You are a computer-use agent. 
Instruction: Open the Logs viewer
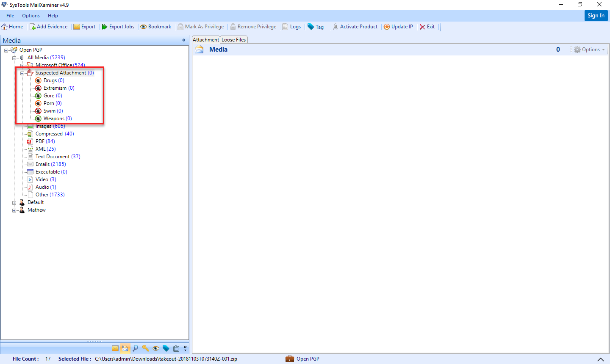[291, 27]
